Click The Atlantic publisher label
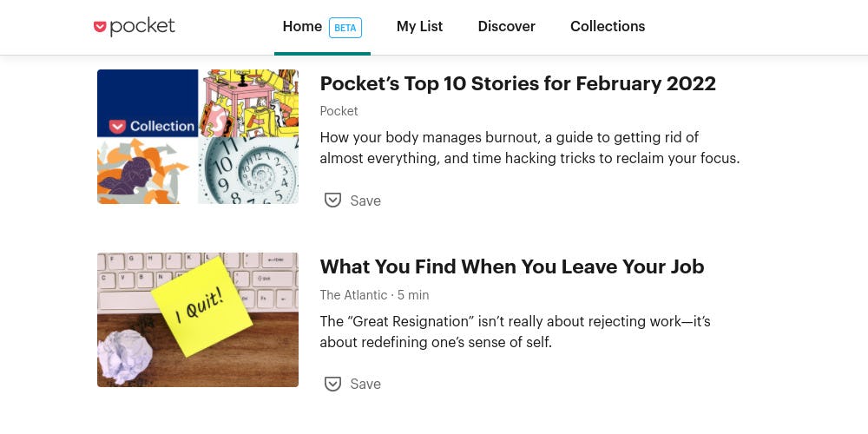868x434 pixels. [353, 295]
